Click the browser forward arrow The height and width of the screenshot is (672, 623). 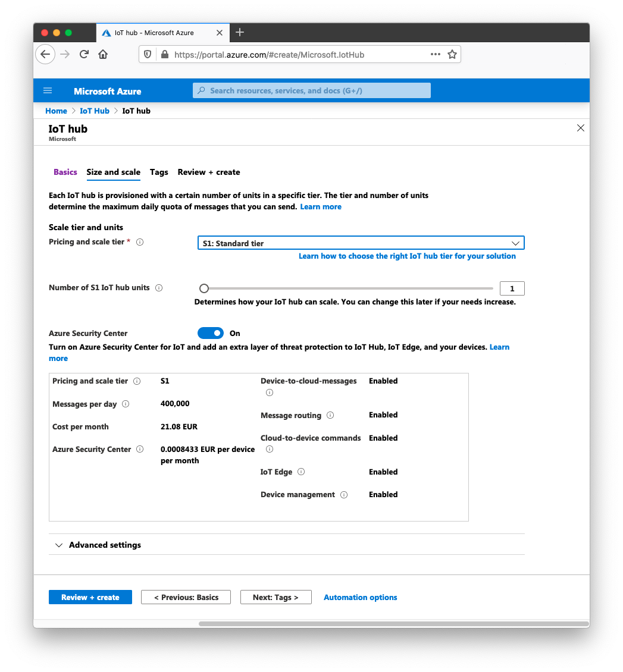[x=65, y=55]
